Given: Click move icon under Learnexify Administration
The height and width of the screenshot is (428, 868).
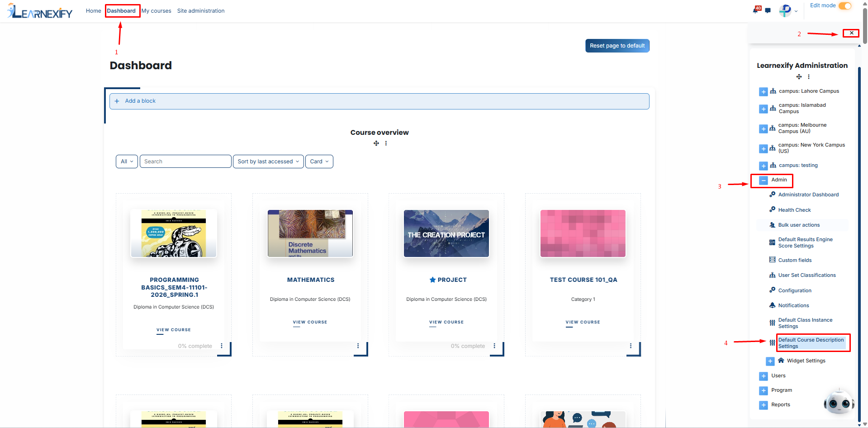Looking at the screenshot, I should (x=799, y=77).
